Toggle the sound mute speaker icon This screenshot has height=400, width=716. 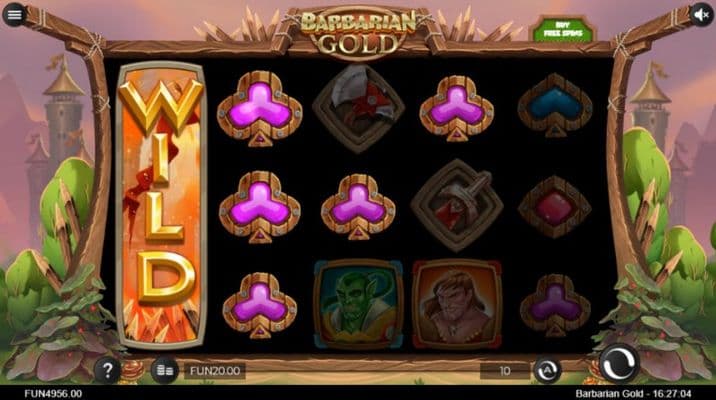point(701,15)
